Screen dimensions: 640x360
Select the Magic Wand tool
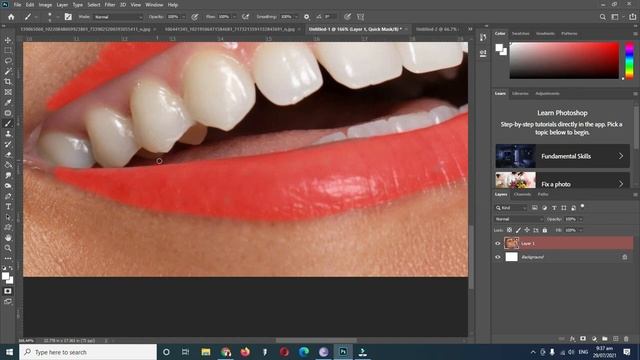click(x=8, y=71)
